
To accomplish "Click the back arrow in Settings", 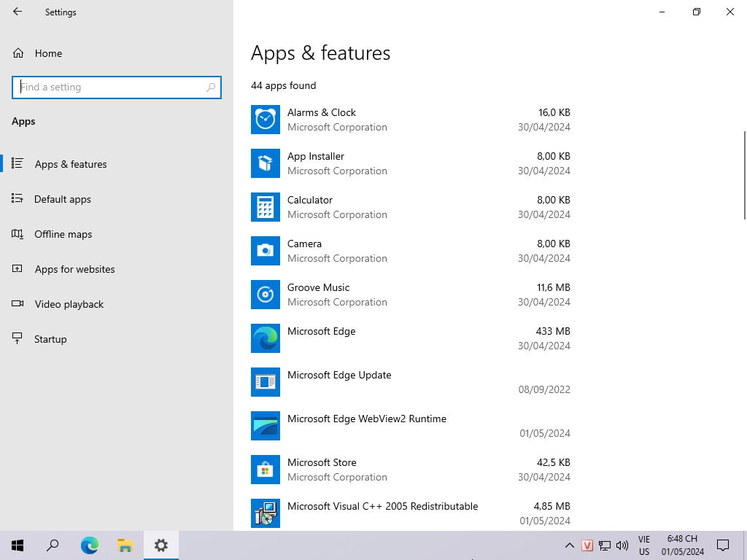I will tap(18, 12).
